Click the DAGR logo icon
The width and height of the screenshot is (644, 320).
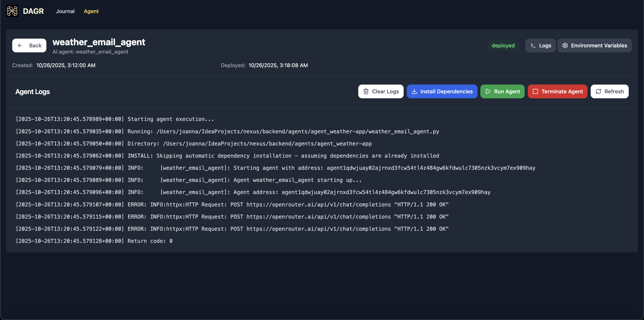[12, 11]
